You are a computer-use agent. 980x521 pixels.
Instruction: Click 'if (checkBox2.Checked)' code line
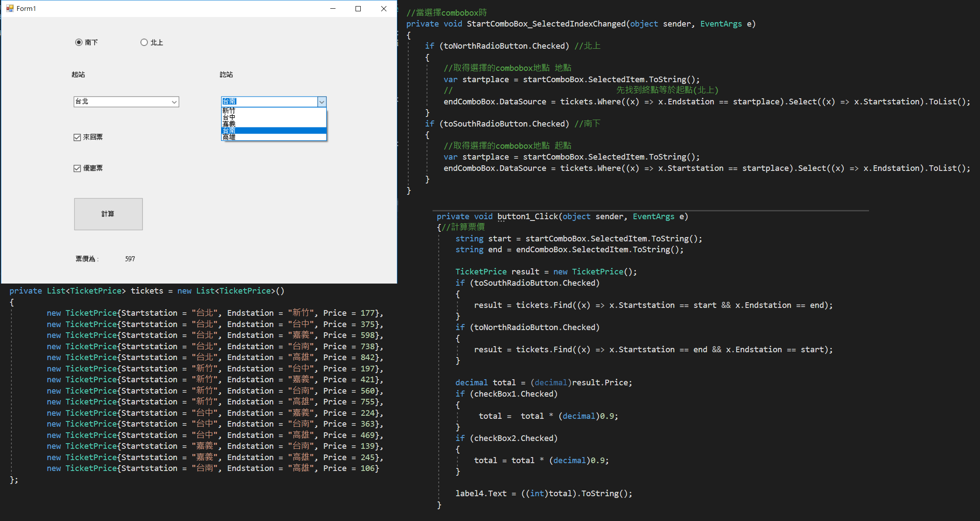[507, 438]
